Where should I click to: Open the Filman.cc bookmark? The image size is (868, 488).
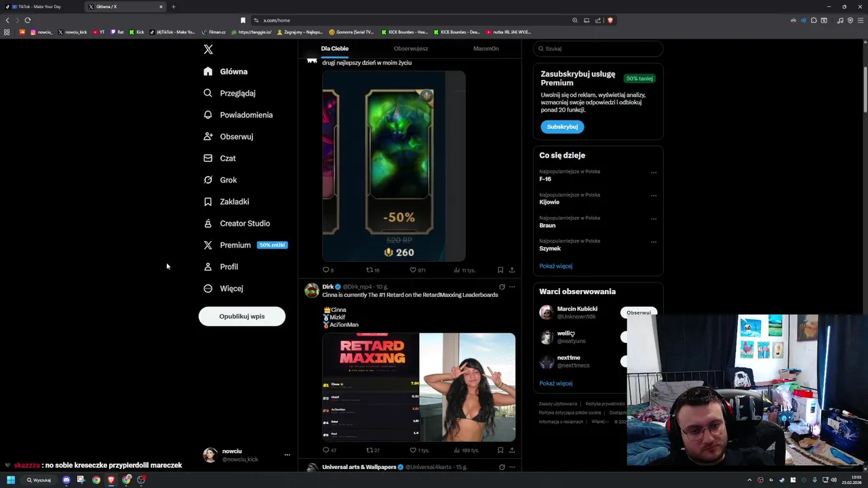(214, 32)
